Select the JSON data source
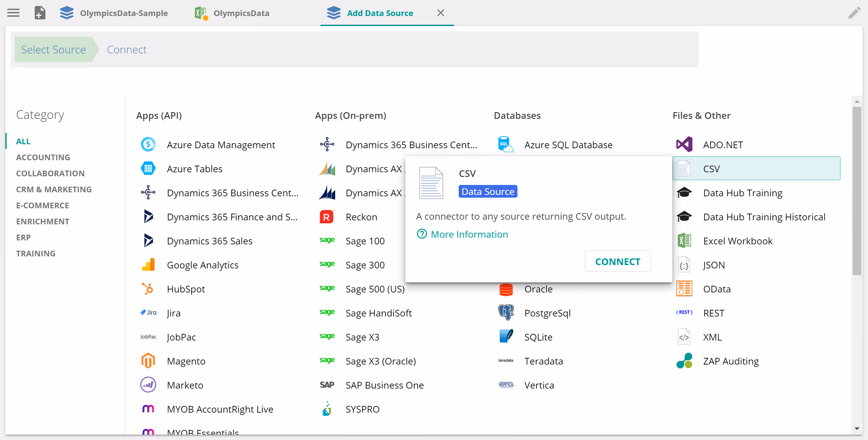Screen dimensions: 868x440 (714, 265)
